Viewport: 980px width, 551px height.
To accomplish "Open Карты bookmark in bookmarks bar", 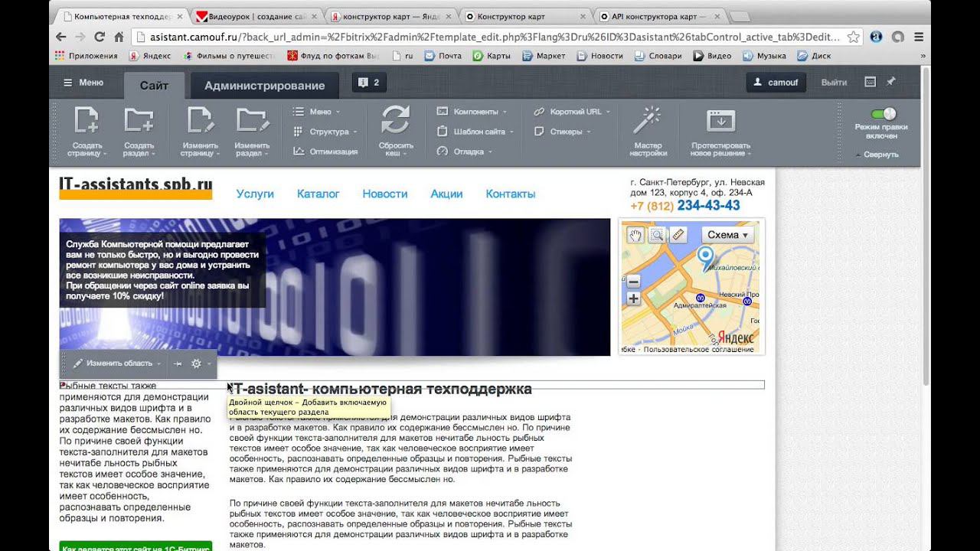I will 492,56.
